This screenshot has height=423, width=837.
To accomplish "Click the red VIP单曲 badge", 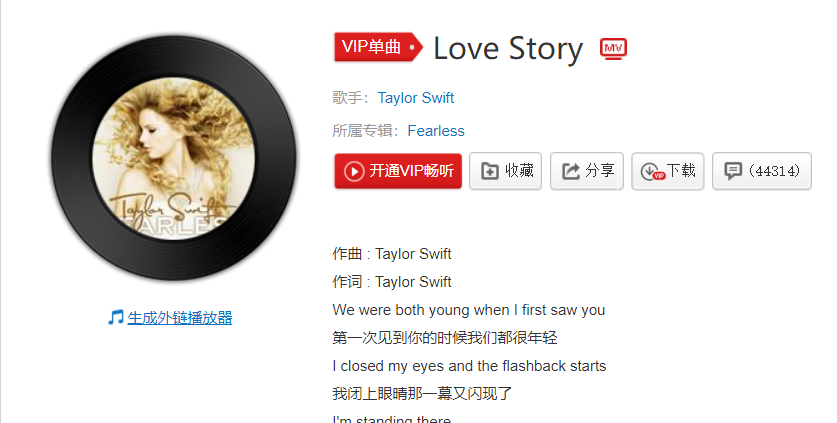I will 378,47.
